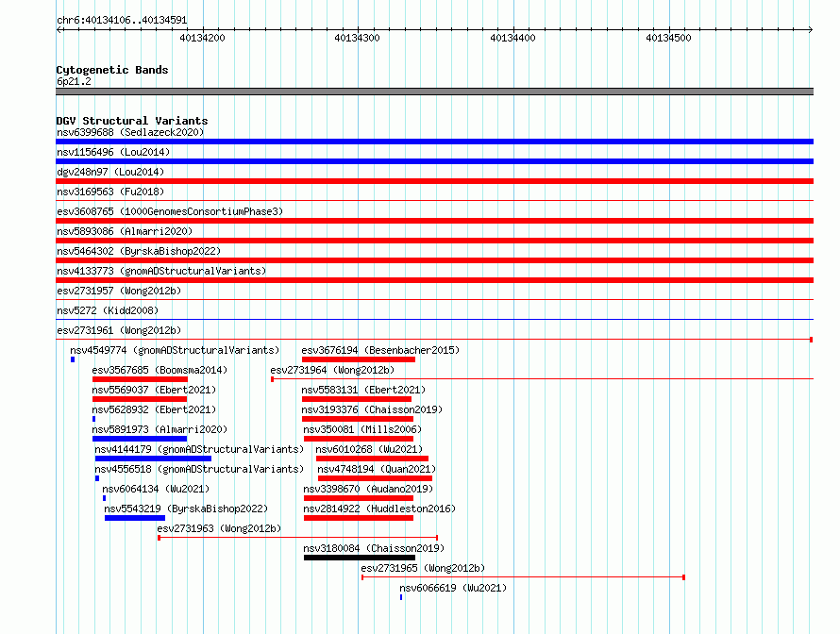Select nsv5628932 (Ebert2021) label
The width and height of the screenshot is (840, 634).
click(154, 409)
